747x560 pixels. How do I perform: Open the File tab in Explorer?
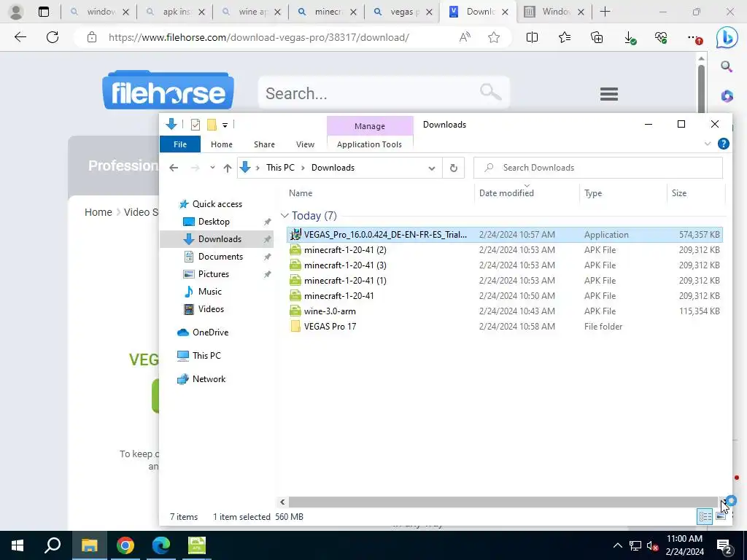(x=180, y=144)
